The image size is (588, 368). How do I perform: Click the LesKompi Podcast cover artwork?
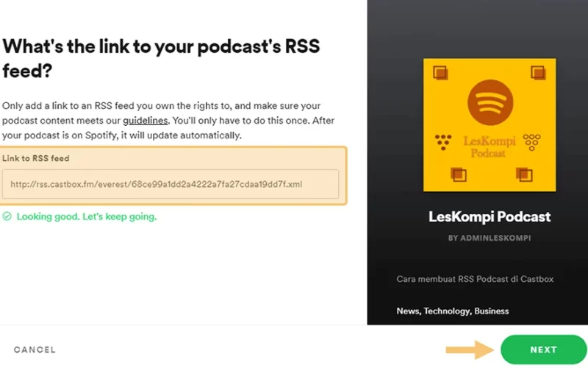click(490, 124)
